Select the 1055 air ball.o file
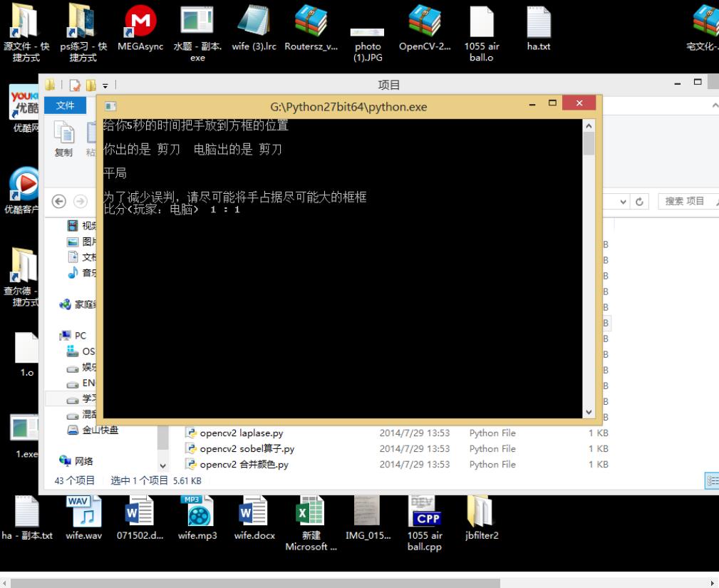The image size is (719, 588). coord(482,33)
